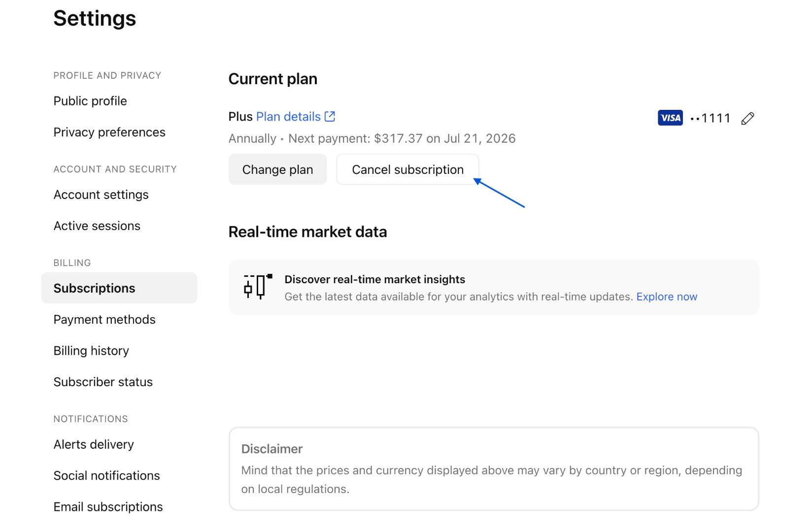The height and width of the screenshot is (530, 812).
Task: Click Cancel subscription button
Action: [407, 169]
